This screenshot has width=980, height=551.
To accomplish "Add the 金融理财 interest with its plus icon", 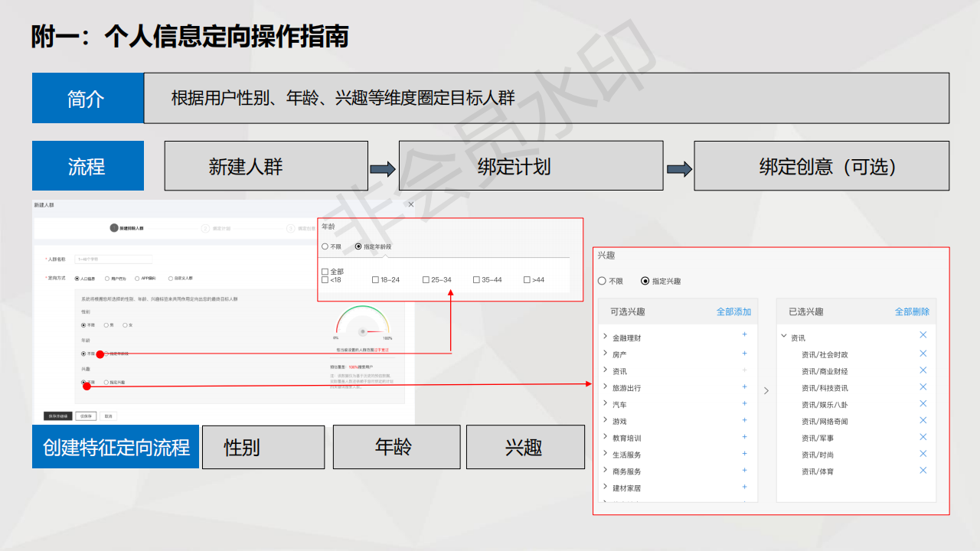I will [744, 335].
